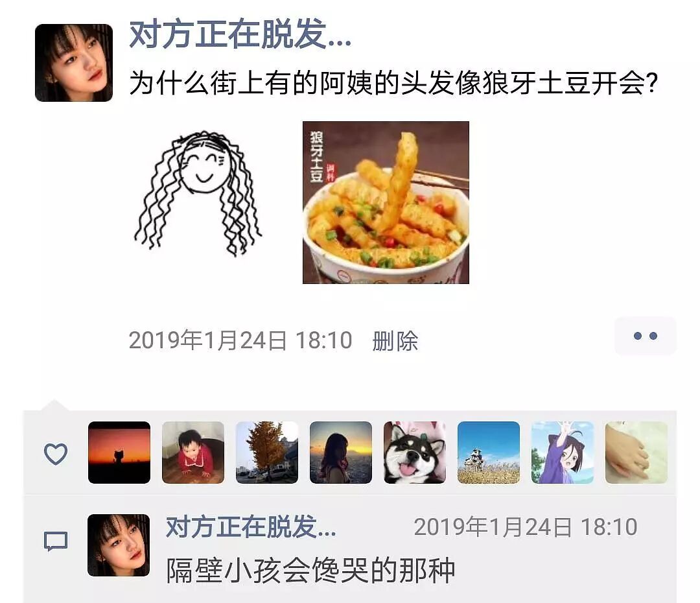Open the blue sky castle liker avatar

click(x=489, y=453)
